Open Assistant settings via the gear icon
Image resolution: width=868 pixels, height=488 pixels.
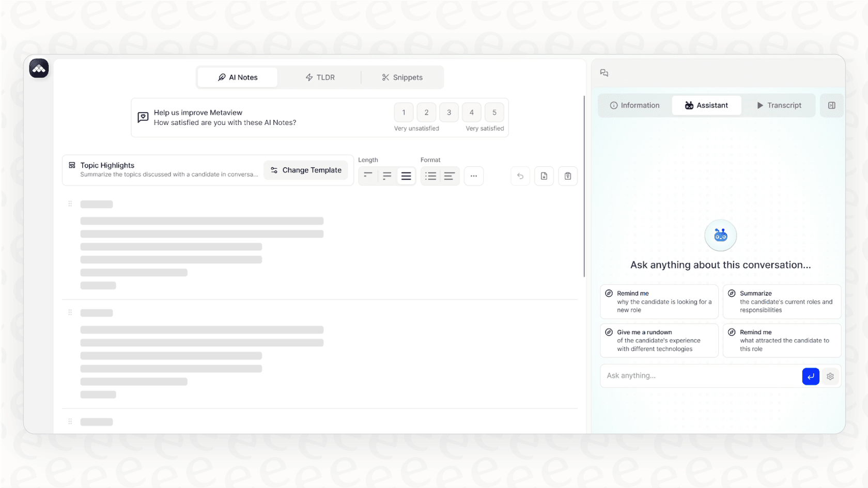pyautogui.click(x=830, y=376)
